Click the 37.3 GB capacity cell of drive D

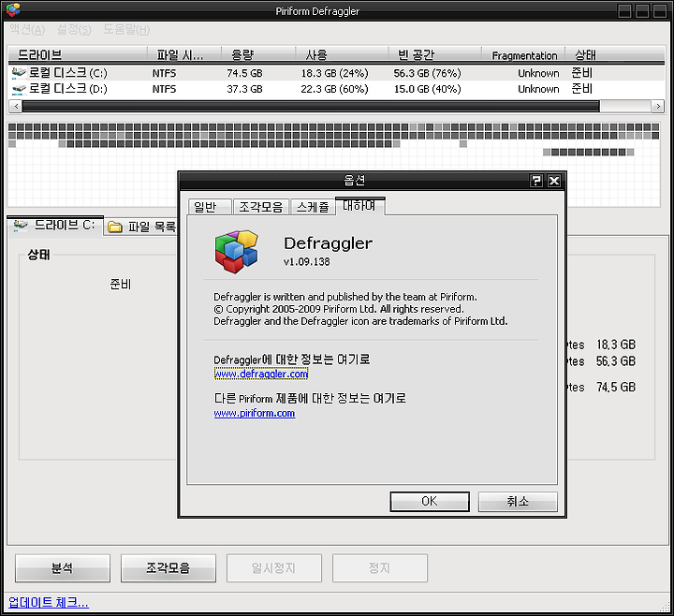[x=244, y=89]
